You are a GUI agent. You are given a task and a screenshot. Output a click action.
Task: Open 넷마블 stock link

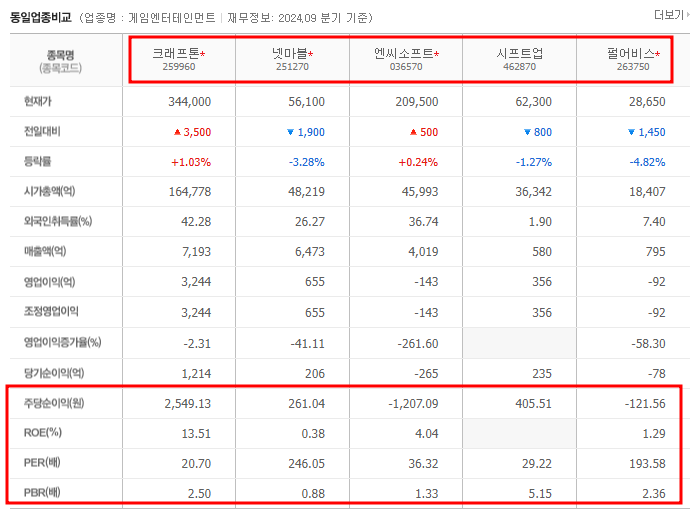tap(290, 54)
